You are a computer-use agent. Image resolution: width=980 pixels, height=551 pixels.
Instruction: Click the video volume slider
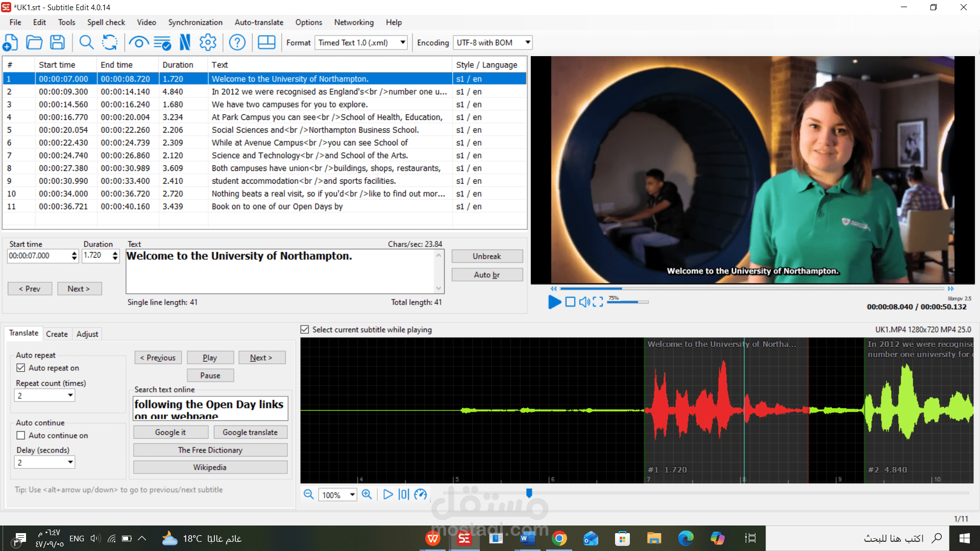coord(628,302)
